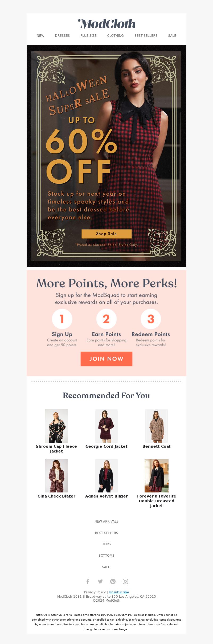
Task: View the Georgie Cord Jacket product image
Action: click(x=106, y=426)
